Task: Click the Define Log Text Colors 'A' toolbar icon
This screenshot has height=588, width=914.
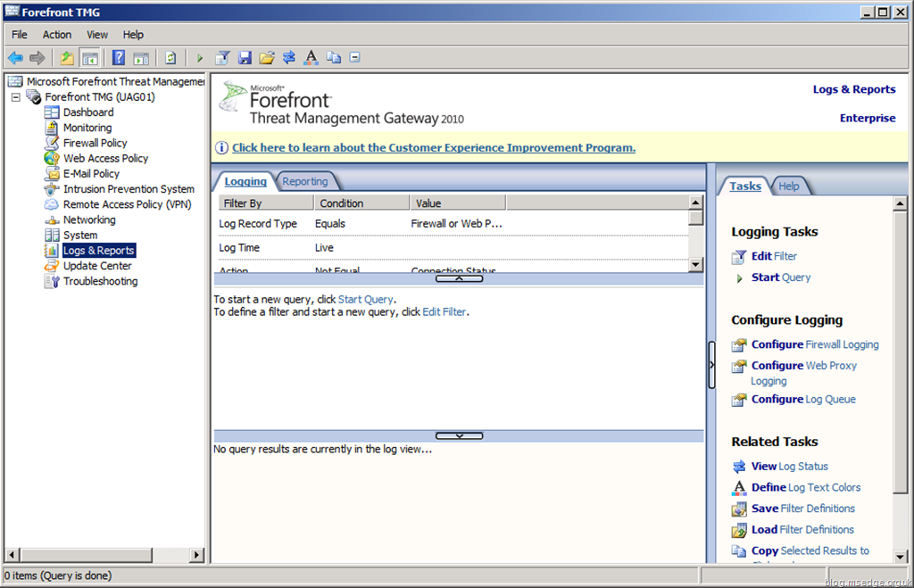Action: [x=312, y=58]
